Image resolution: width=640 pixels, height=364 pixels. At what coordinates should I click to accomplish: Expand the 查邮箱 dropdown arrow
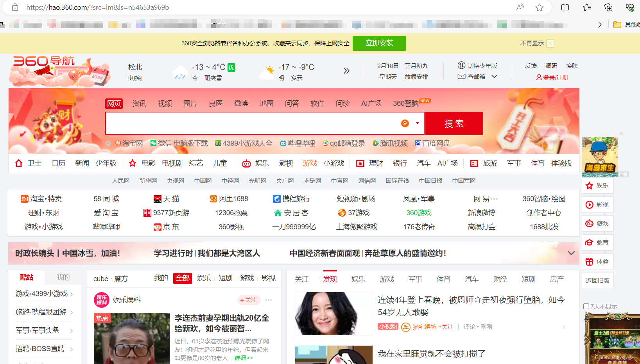coord(494,77)
